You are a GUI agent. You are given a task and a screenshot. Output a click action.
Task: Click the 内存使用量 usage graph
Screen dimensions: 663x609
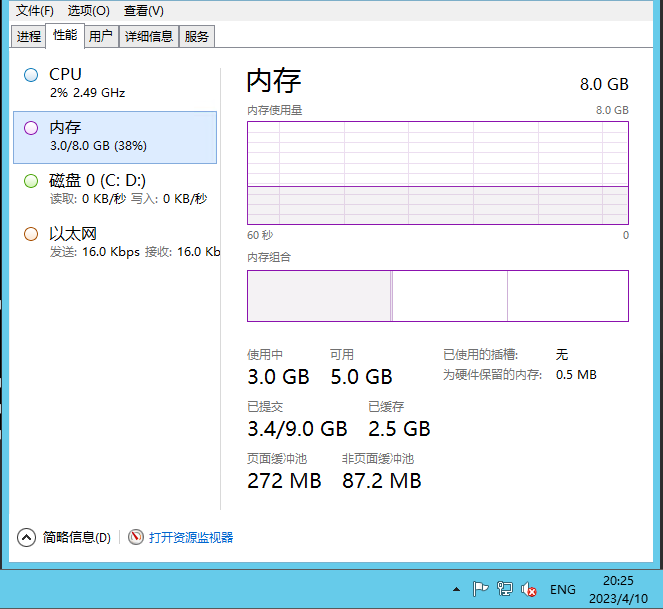(x=437, y=173)
